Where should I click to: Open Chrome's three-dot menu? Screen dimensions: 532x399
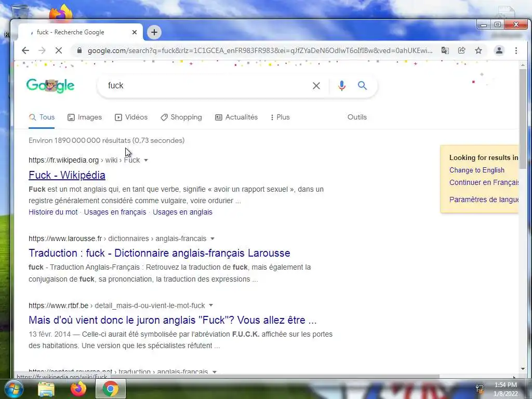pyautogui.click(x=516, y=50)
